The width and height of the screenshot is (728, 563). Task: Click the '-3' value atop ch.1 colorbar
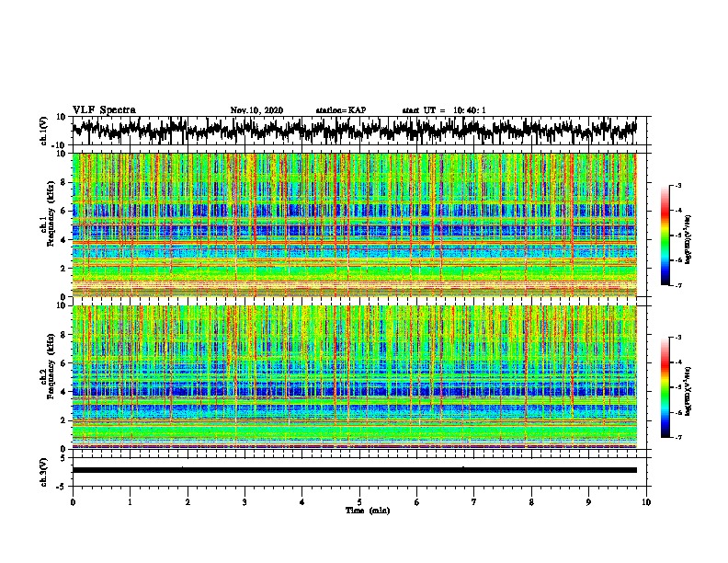point(677,185)
